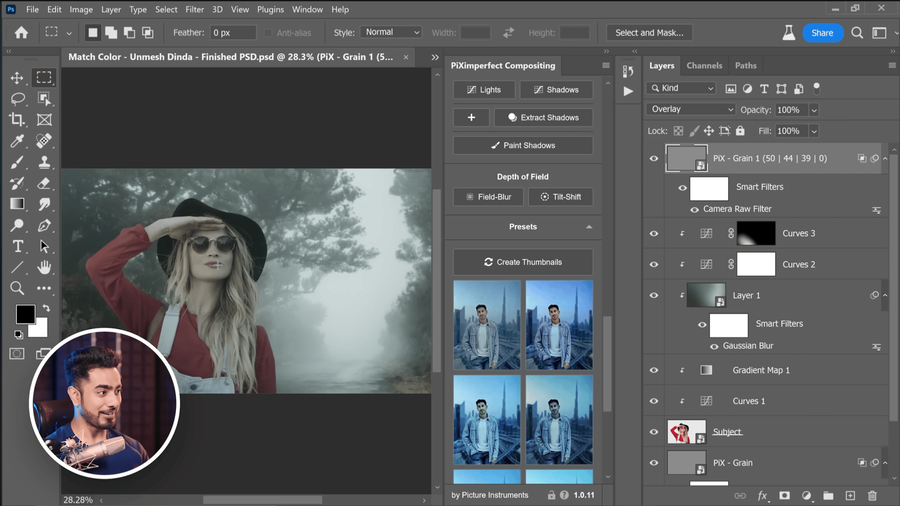Click the Home icon in options bar
900x506 pixels.
pyautogui.click(x=21, y=33)
